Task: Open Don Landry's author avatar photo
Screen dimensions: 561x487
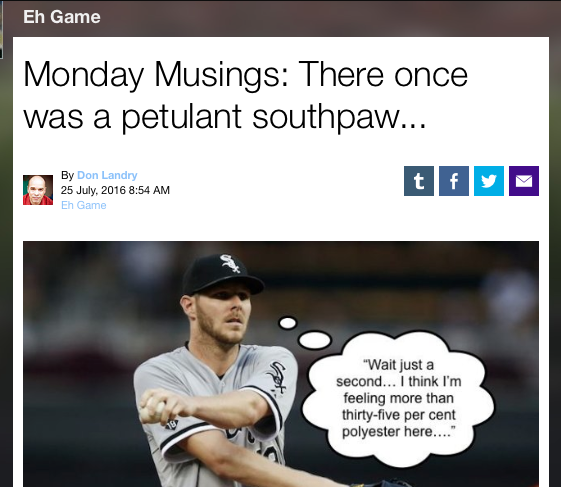Action: [x=38, y=190]
